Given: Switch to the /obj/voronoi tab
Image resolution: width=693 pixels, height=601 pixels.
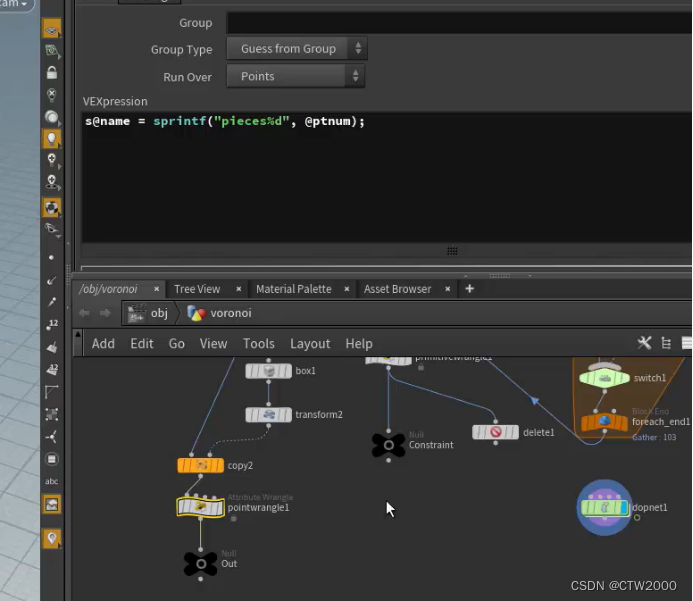Looking at the screenshot, I should tap(108, 289).
